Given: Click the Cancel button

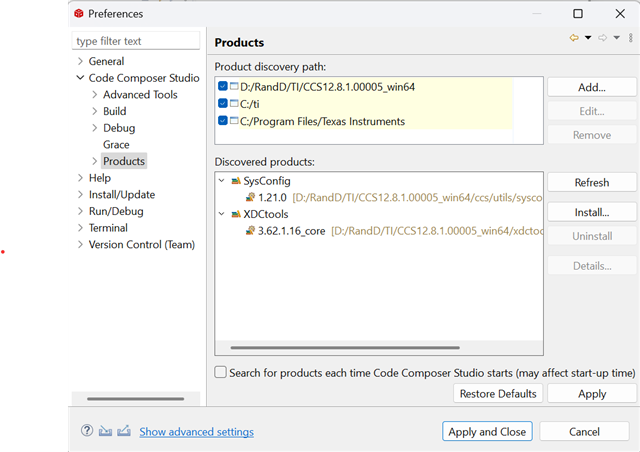Looking at the screenshot, I should click(x=584, y=431).
